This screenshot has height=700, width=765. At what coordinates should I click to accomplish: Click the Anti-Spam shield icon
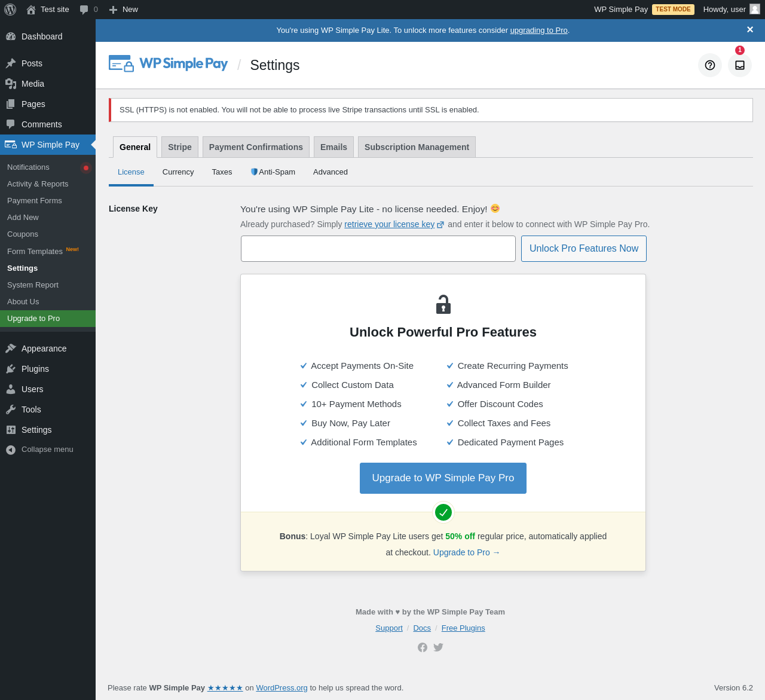coord(254,172)
